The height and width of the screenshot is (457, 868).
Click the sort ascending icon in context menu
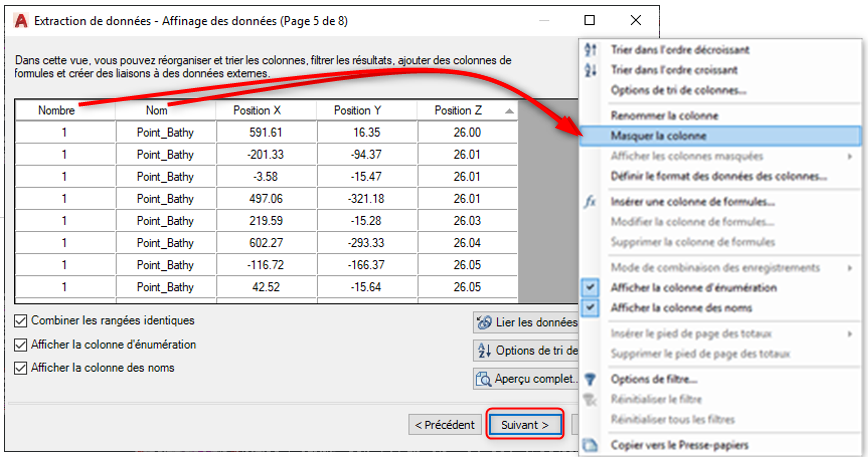click(590, 70)
